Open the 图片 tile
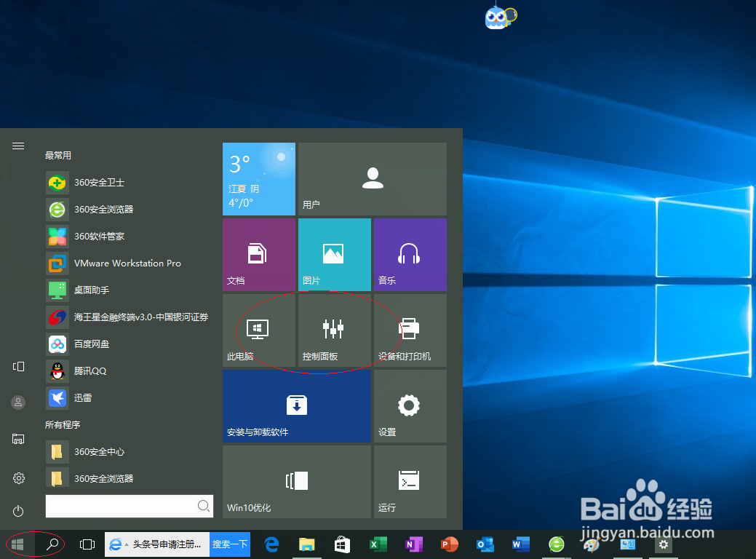The width and height of the screenshot is (756, 559). pos(335,255)
